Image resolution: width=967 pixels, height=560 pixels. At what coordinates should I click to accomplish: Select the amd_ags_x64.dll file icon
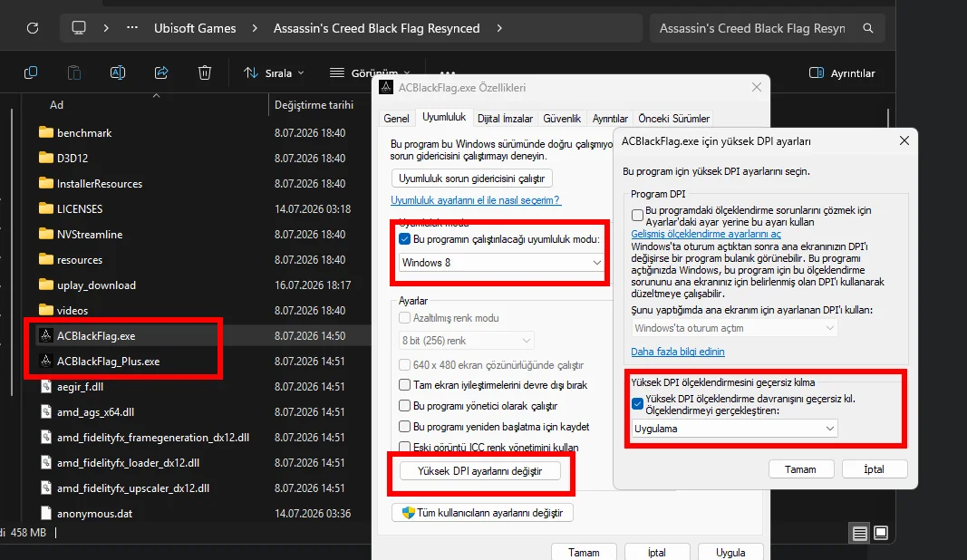45,411
